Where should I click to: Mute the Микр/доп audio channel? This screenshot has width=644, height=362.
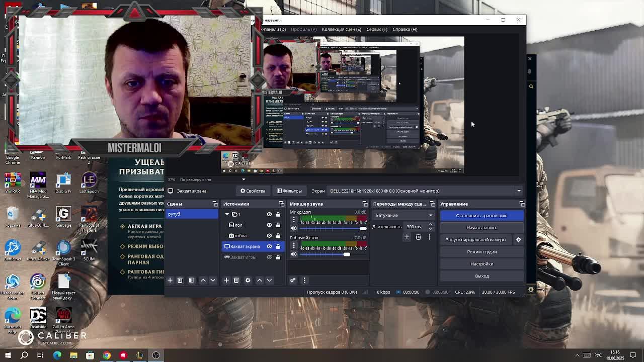[294, 228]
